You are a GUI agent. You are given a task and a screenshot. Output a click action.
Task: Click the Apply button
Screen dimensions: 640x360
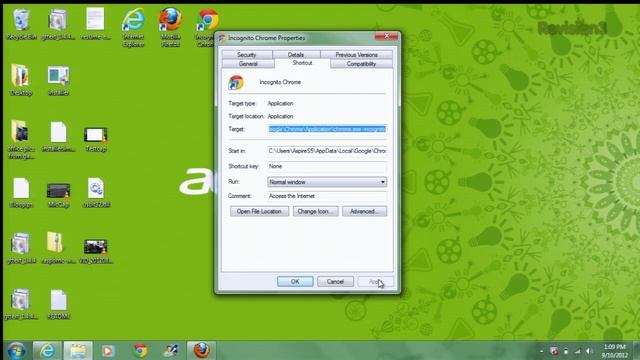point(375,282)
